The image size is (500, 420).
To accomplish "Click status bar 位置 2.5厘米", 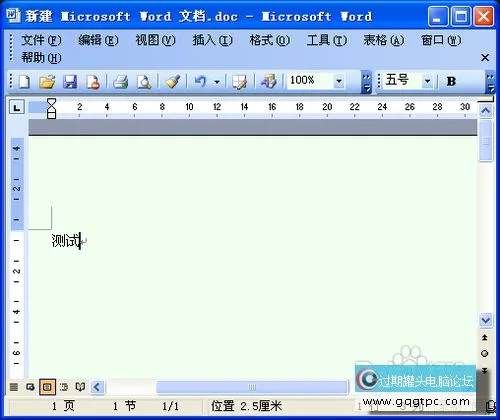I will click(x=246, y=406).
